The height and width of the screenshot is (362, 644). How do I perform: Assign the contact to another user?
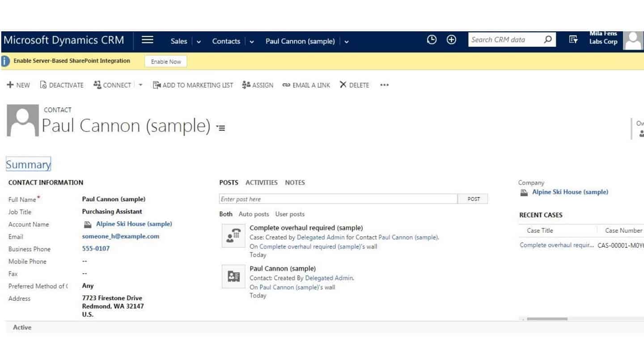pos(258,85)
